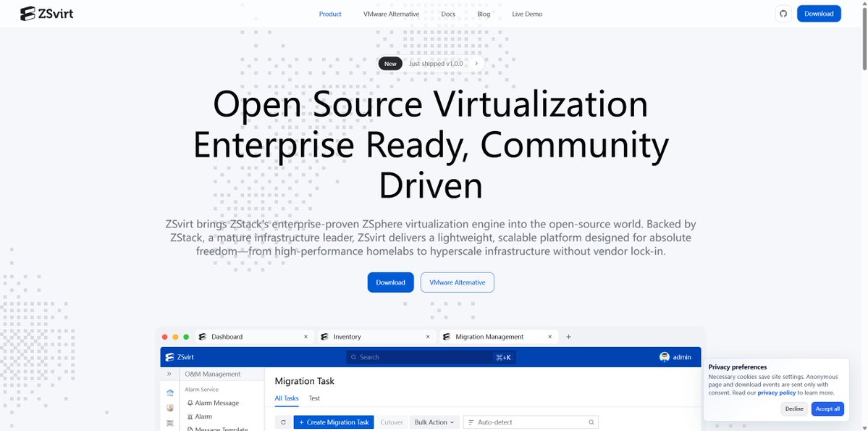868x431 pixels.
Task: Click the ZSvirt logo in blue app bar
Action: (180, 357)
